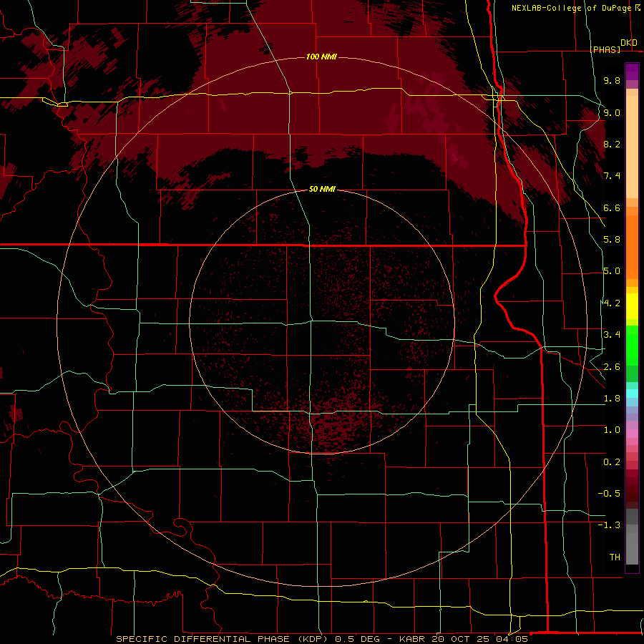Click the TH threshold label
Image resolution: width=644 pixels, height=644 pixels.
[615, 557]
